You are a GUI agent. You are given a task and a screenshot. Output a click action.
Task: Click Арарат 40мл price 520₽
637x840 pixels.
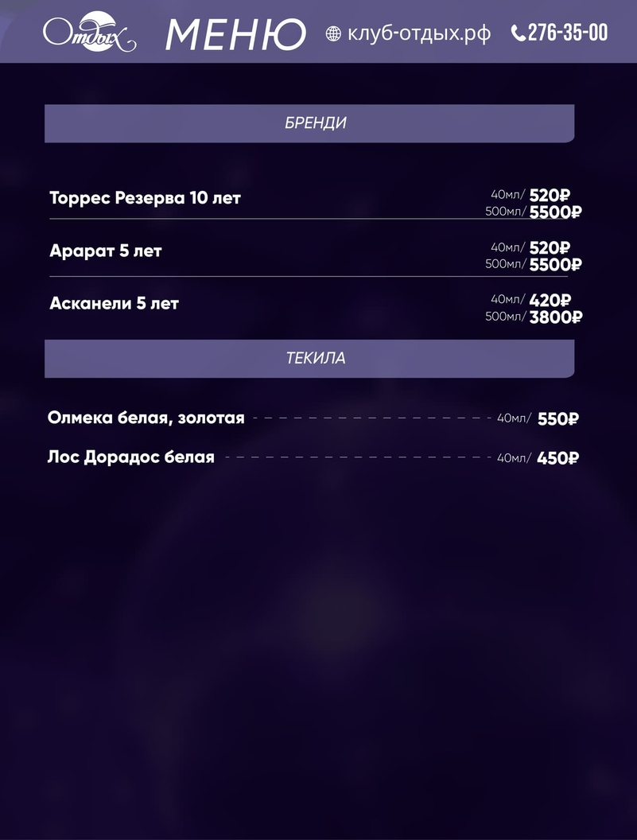(550, 248)
